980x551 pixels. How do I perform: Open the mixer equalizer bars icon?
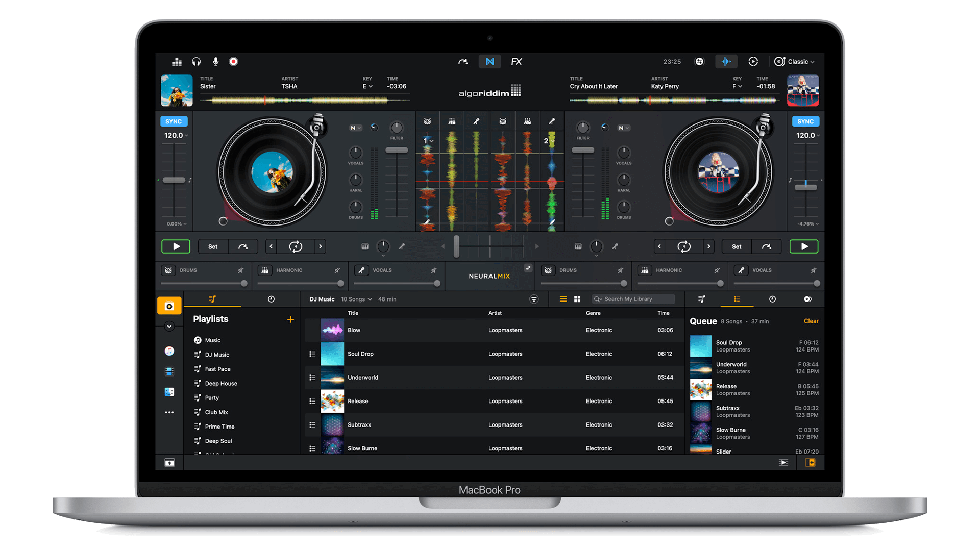click(177, 62)
